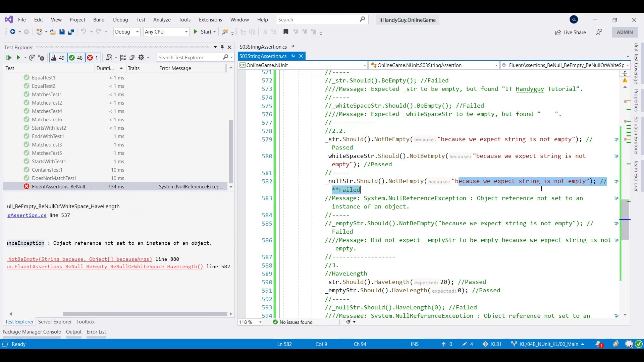Open the Any CPU platform dropdown

tap(166, 32)
